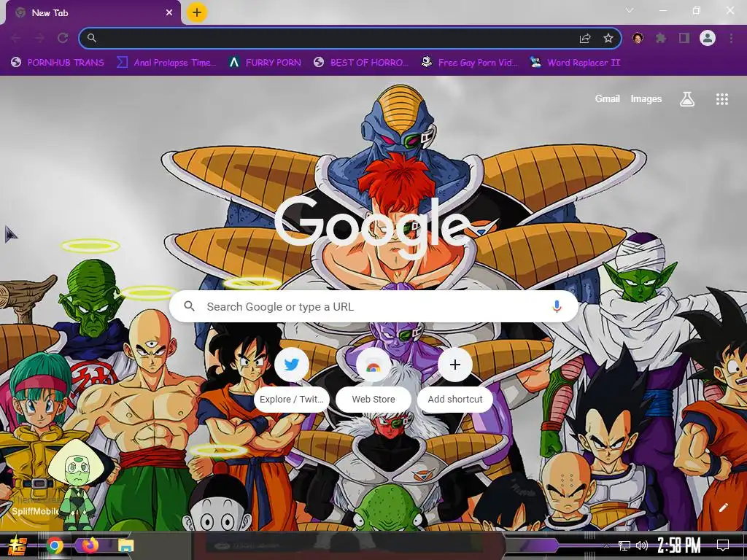Open the Extensions puzzle piece menu
Screen dimensions: 747x560
point(661,38)
